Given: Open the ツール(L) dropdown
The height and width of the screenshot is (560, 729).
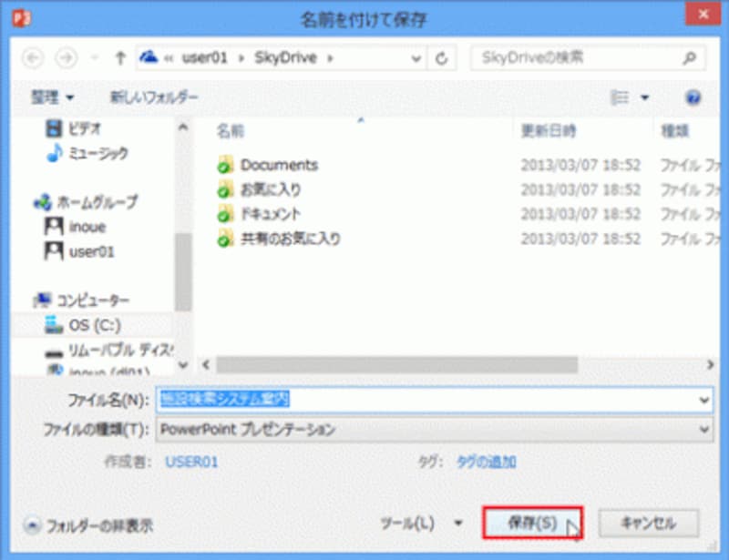Looking at the screenshot, I should click(422, 524).
